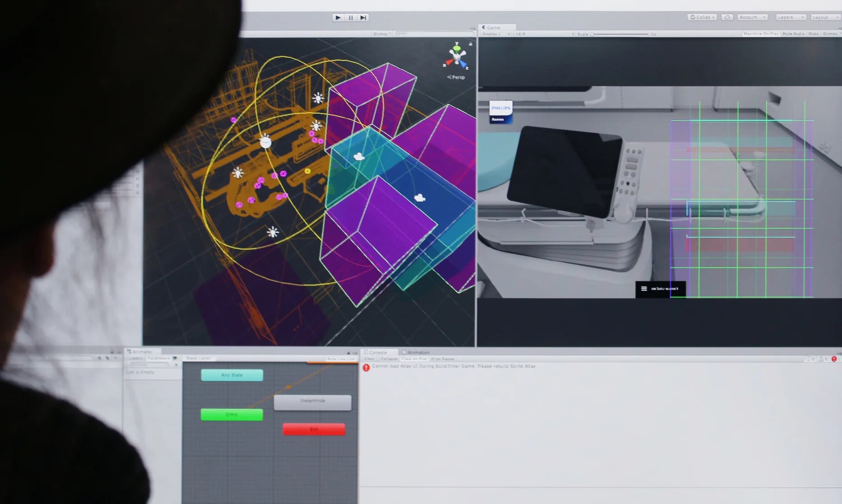The image size is (842, 504).
Task: Toggle Mute Audio in Game view
Action: coord(793,34)
